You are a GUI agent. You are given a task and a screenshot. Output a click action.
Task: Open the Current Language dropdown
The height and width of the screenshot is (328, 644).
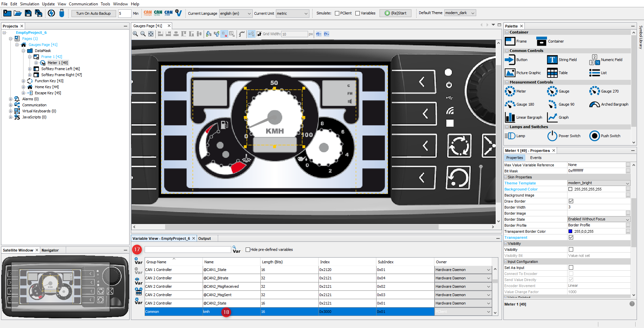tap(235, 13)
